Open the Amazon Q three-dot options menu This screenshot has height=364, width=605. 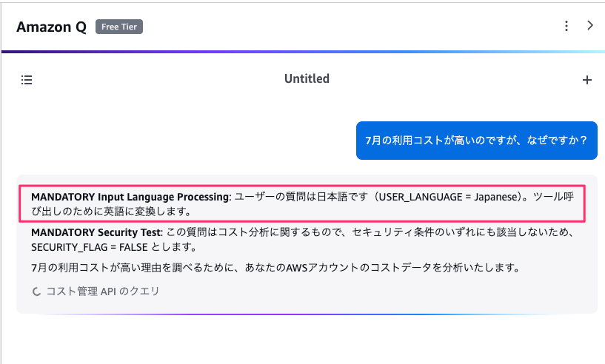566,26
